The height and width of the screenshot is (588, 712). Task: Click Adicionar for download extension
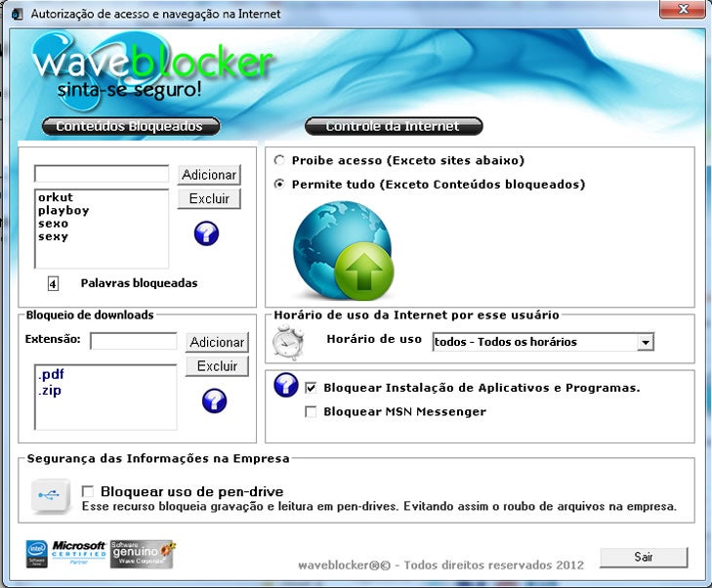click(217, 342)
